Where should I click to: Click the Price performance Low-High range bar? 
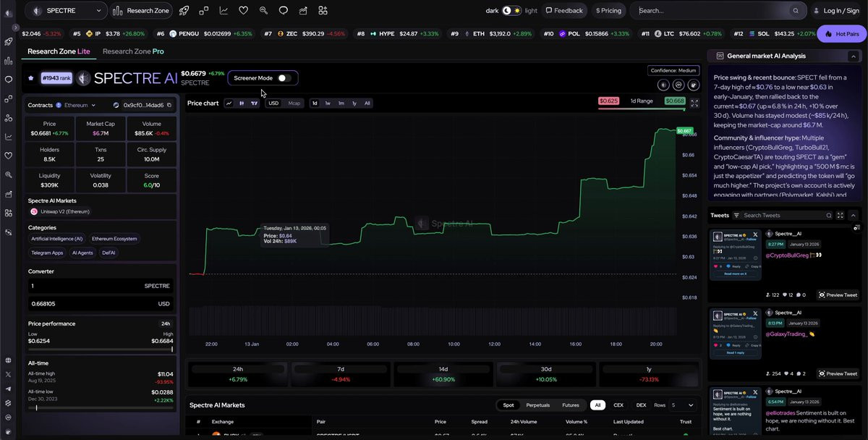(x=101, y=349)
